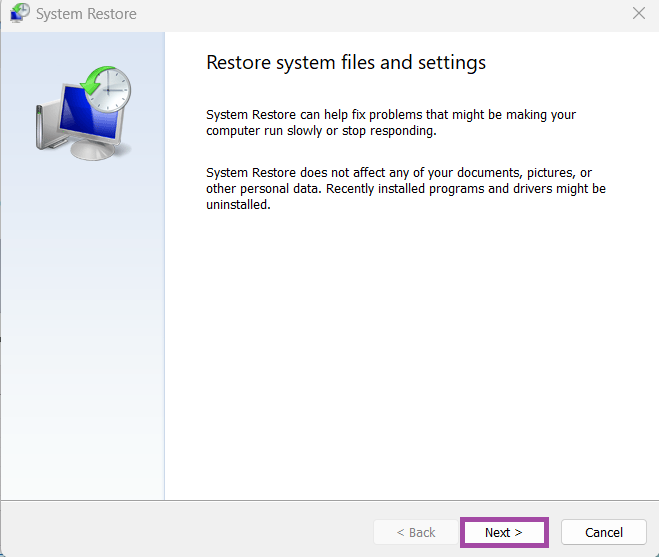Click the paragraph about fixing slow computer problems
Screen dimensions: 659x557
(x=390, y=123)
